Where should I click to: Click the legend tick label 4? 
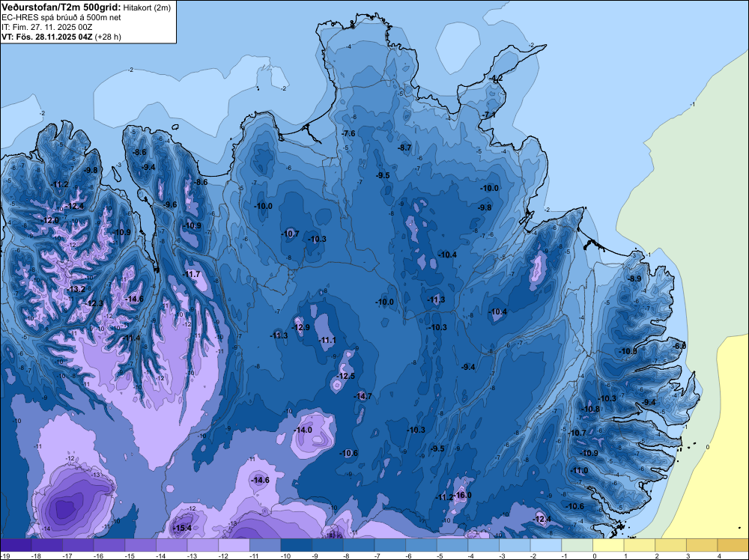click(x=719, y=556)
